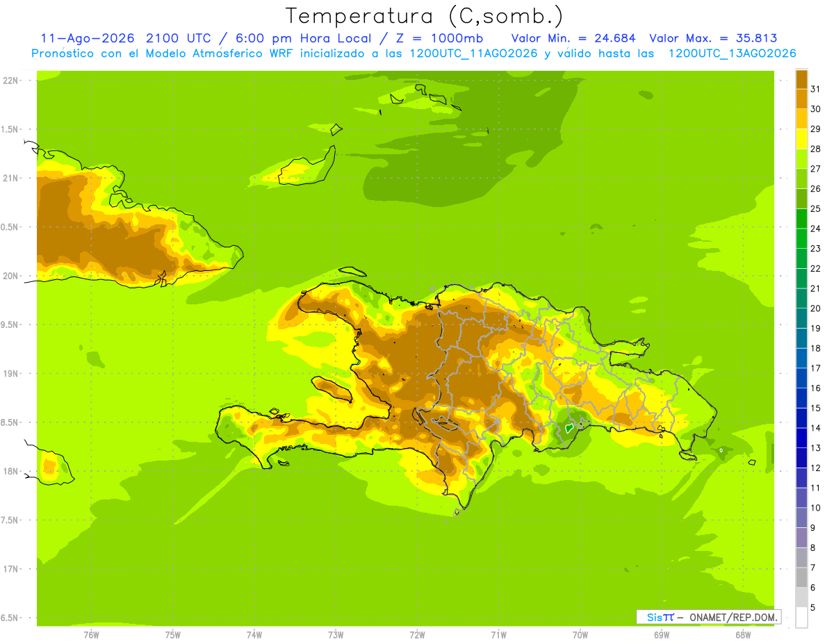
Task: Click the colorbar value label "5"
Action: (x=813, y=607)
